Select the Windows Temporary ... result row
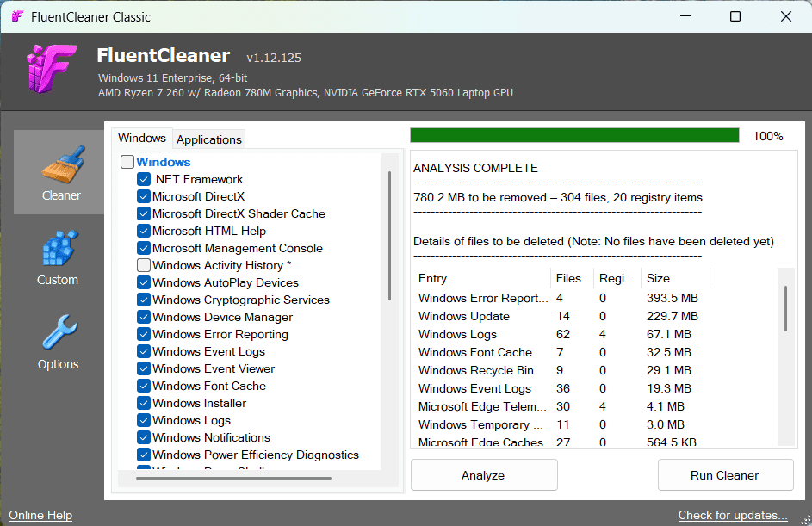This screenshot has height=526, width=812. point(562,425)
